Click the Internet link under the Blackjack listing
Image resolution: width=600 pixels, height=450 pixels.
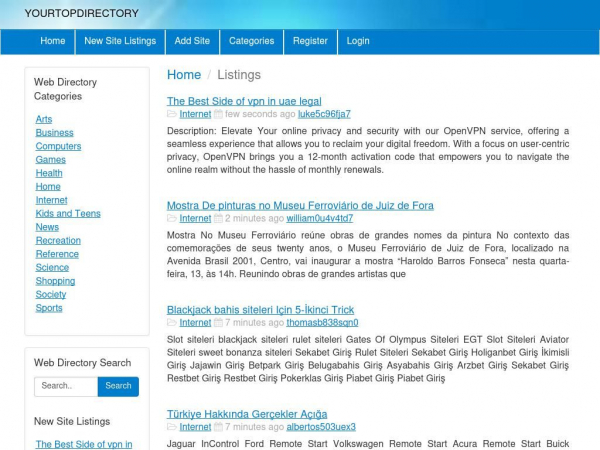pos(195,323)
